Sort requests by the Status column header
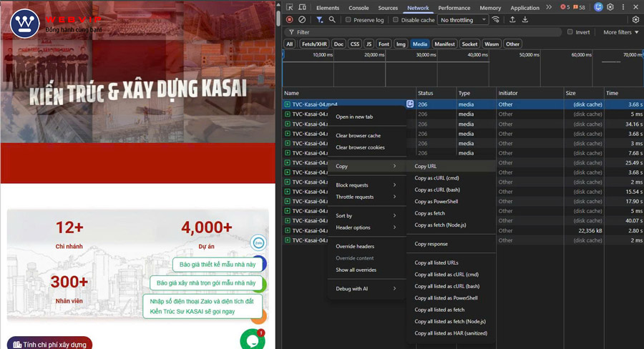The image size is (644, 349). (x=436, y=93)
